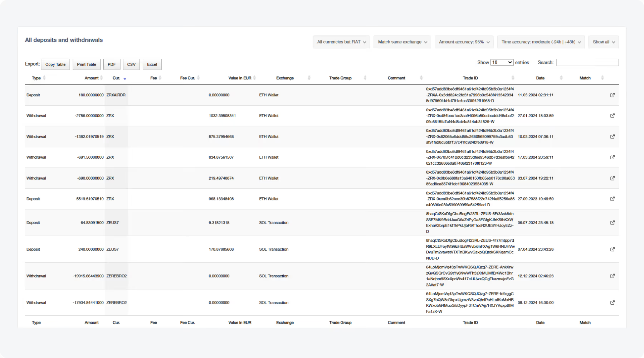644x358 pixels.
Task: Click the Copy Table button
Action: coord(55,64)
